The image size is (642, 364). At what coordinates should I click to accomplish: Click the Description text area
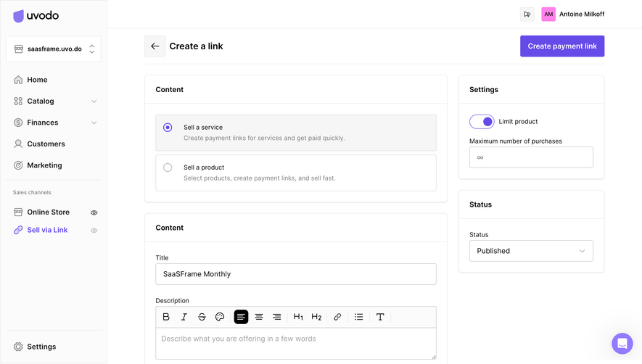[296, 344]
